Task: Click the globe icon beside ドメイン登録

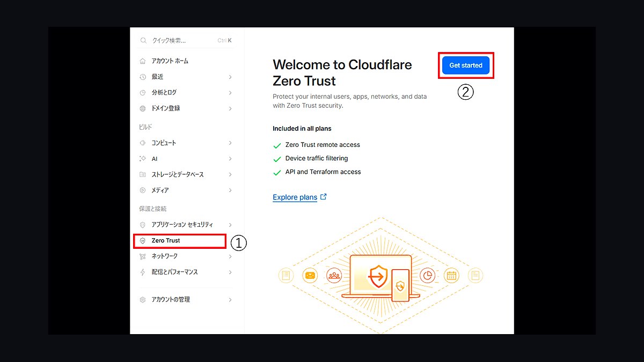Action: pos(142,108)
